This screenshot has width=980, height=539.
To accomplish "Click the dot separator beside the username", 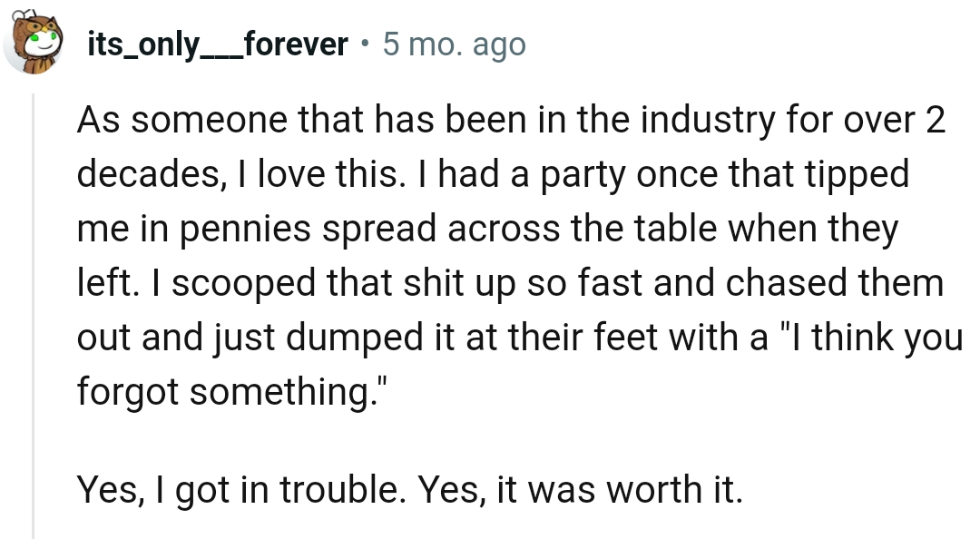I will pos(365,44).
